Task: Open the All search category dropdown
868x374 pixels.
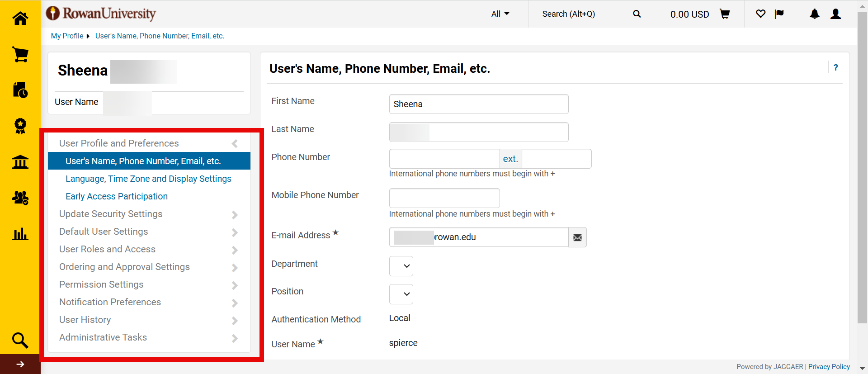Action: click(x=500, y=14)
